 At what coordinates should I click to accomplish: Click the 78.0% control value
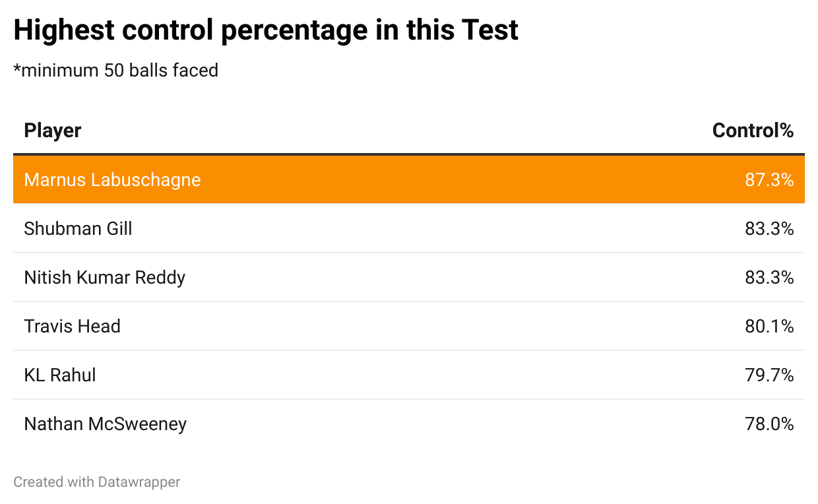click(x=769, y=424)
